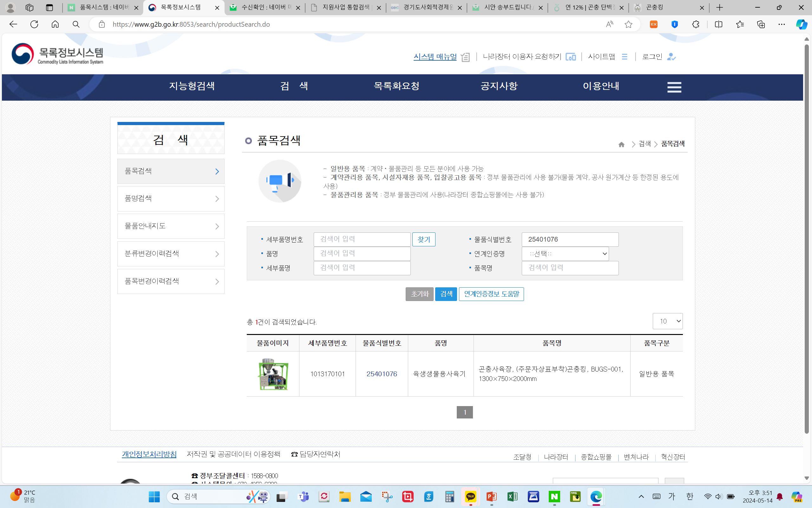This screenshot has height=508, width=812.
Task: Open PowerPoint from taskbar
Action: click(x=492, y=497)
